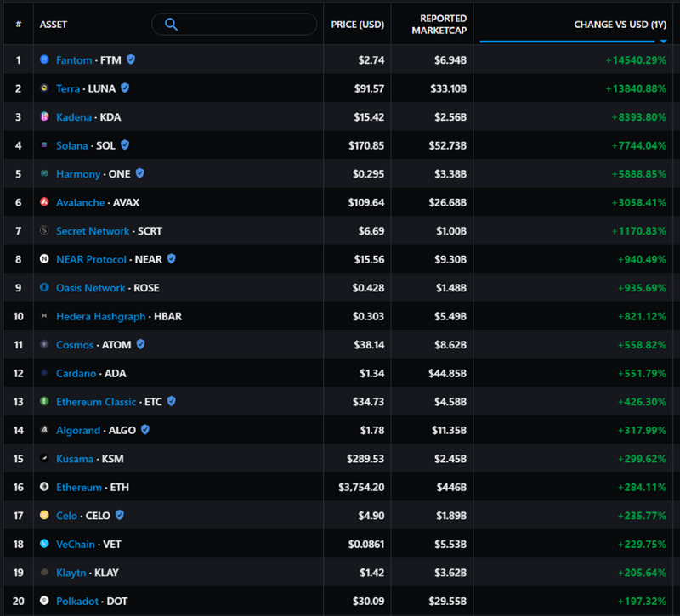Viewport: 680px width, 616px height.
Task: Open the Oasis Network asset link
Action: pos(91,288)
